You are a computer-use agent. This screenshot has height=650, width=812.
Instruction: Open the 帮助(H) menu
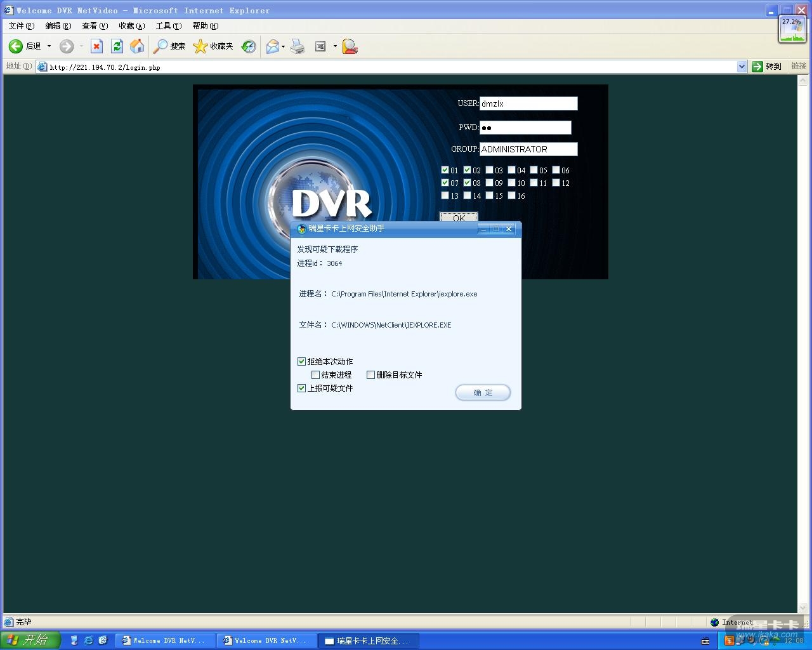(205, 26)
